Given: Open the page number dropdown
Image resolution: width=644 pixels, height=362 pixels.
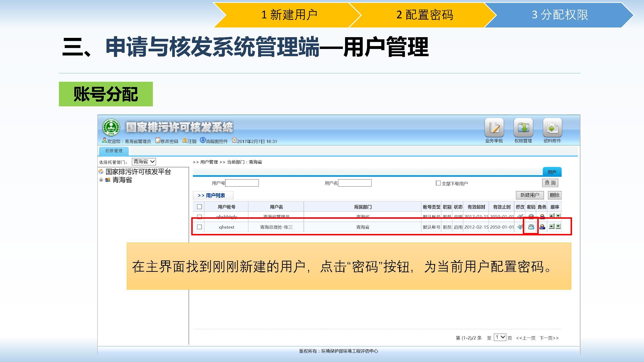Looking at the screenshot, I should click(x=500, y=337).
